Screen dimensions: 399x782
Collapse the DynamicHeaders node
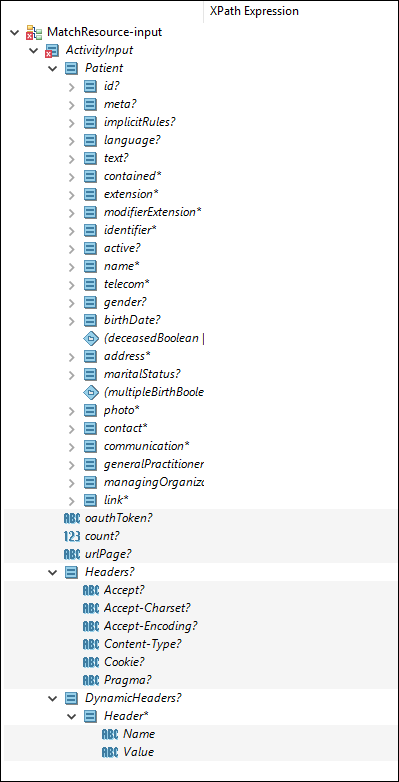(52, 698)
